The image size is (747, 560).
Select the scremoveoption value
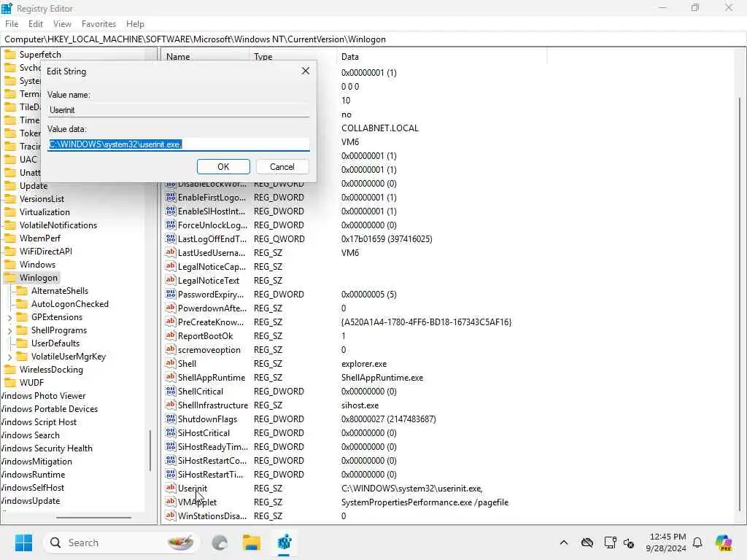[209, 350]
